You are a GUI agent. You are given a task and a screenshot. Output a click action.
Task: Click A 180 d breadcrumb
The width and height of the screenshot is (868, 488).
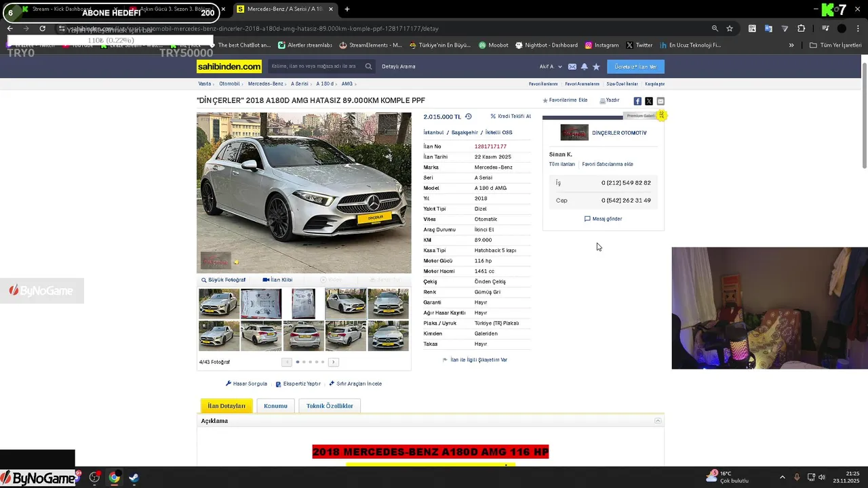pyautogui.click(x=325, y=84)
